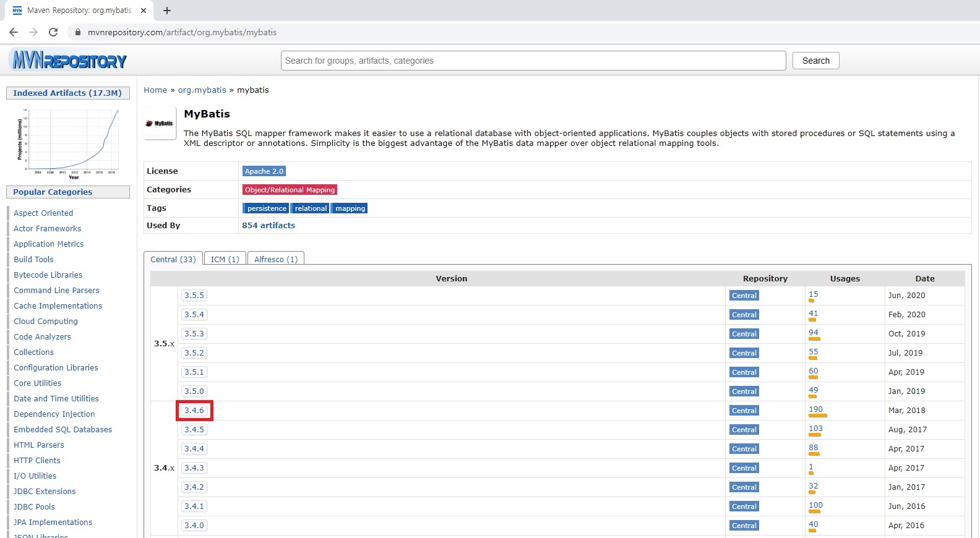Screen dimensions: 980x538
Task: Open the 103 usages link
Action: coord(816,429)
